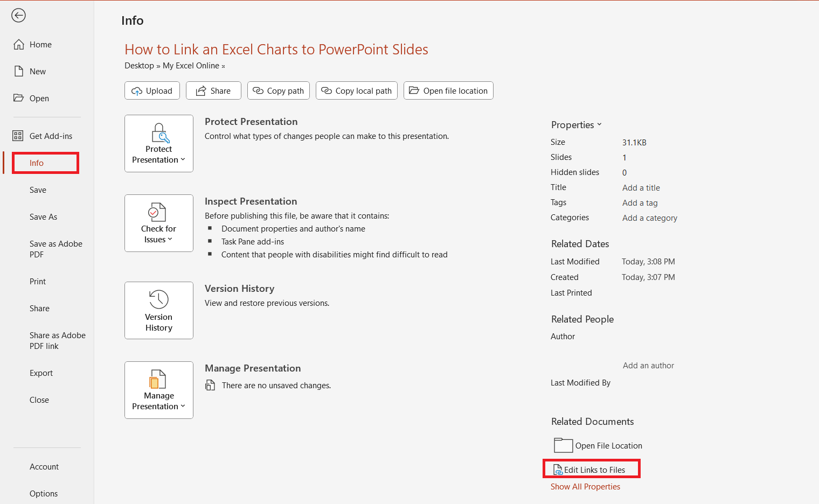The image size is (819, 504).
Task: Choose Share as Adobe PDF link
Action: pos(58,341)
